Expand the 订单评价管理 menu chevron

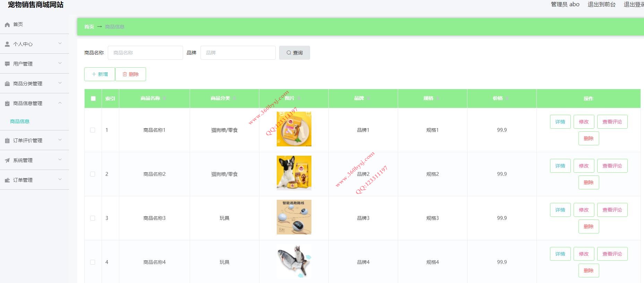(60, 140)
